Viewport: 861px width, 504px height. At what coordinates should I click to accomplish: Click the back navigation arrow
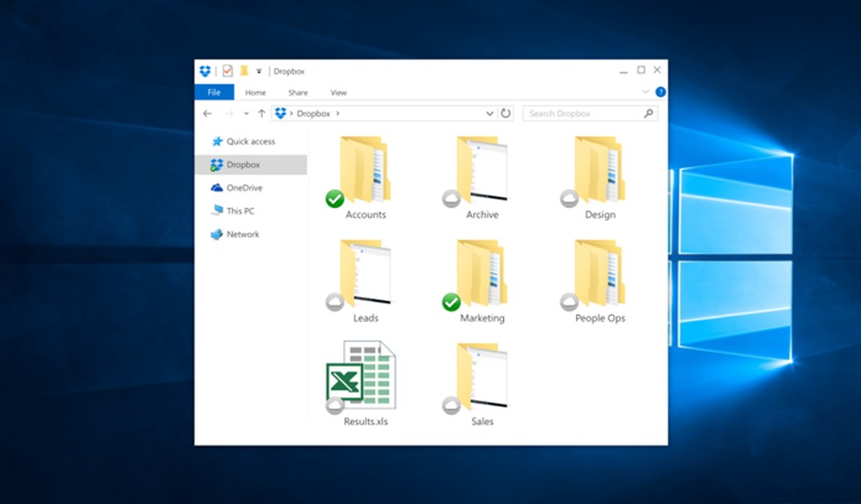tap(207, 114)
